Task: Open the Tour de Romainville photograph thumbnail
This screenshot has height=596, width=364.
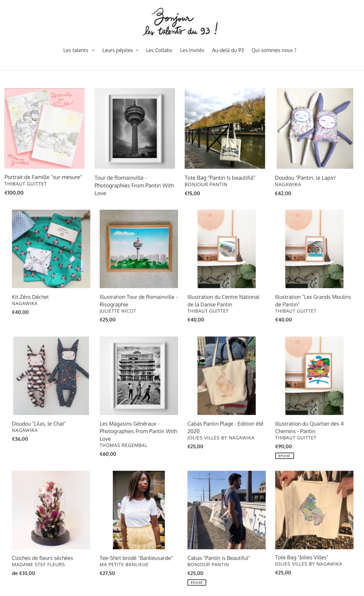Action: coord(135,128)
